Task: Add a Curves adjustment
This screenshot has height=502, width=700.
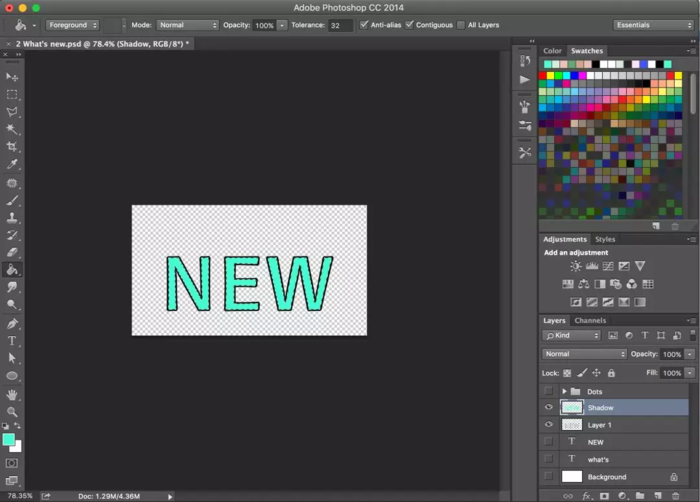Action: [x=608, y=267]
